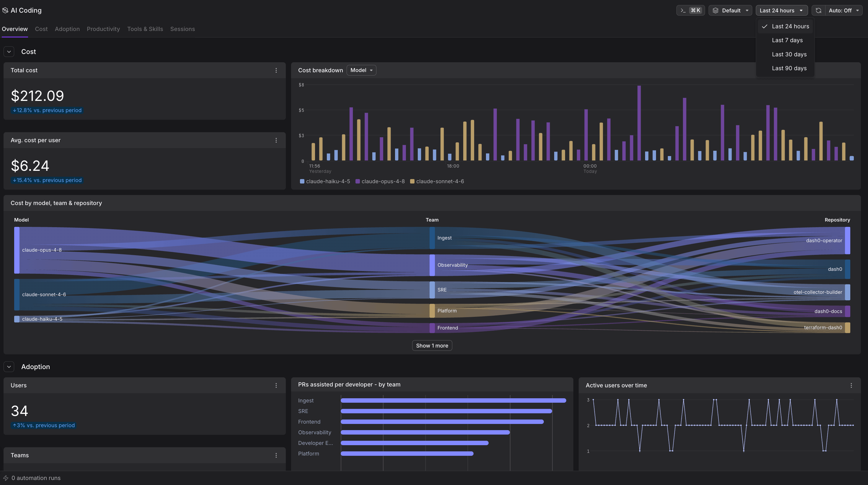868x485 pixels.
Task: Click the SRE team Sankey node
Action: point(432,290)
